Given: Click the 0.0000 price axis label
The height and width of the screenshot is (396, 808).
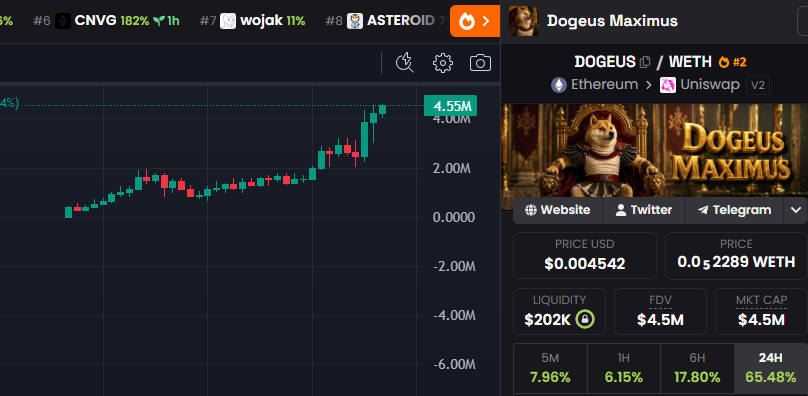Looking at the screenshot, I should coord(454,218).
